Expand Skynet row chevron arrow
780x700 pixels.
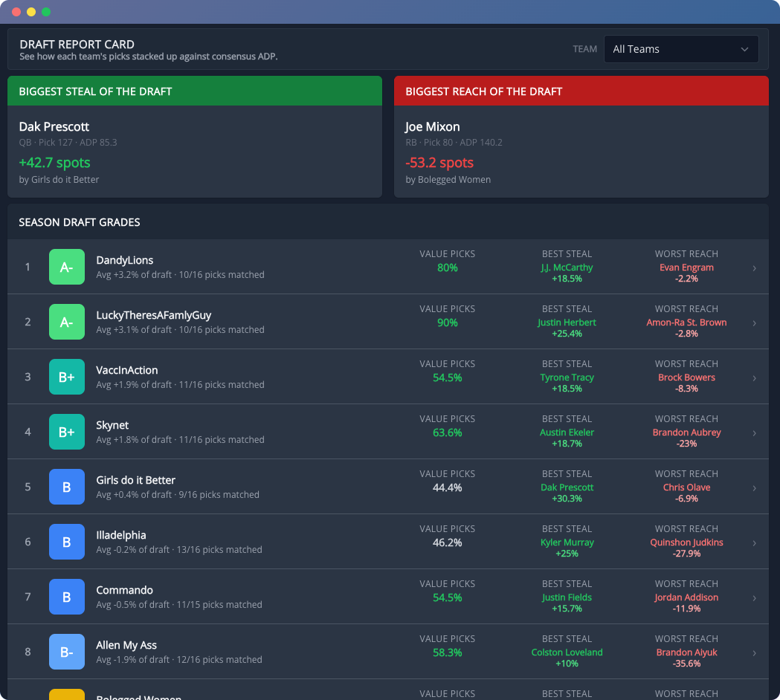754,433
